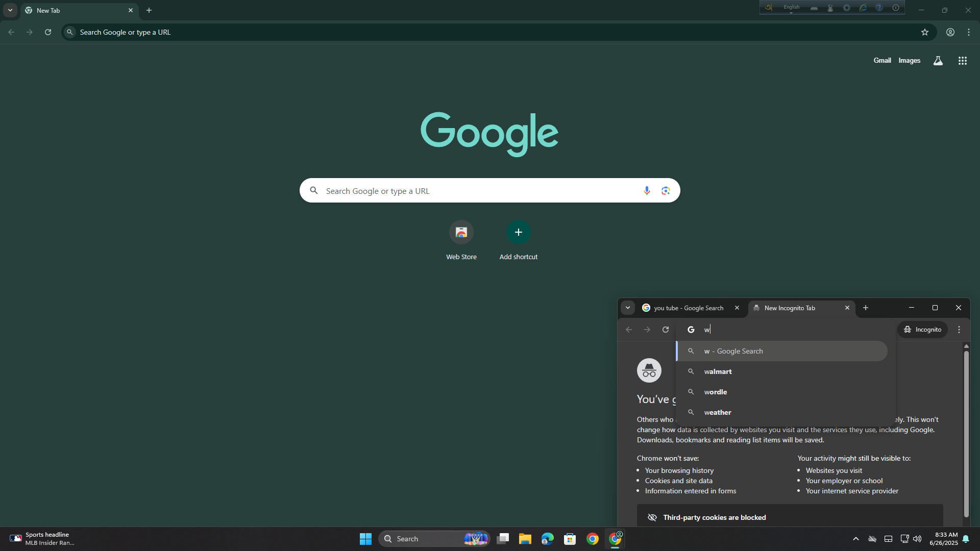980x551 pixels.
Task: Select the New Incognito Tab tab
Action: pyautogui.click(x=801, y=308)
